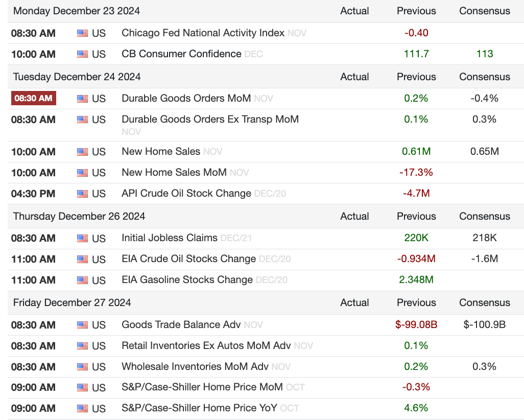Click the US flag beside EIA Gasoline Stocks Change
This screenshot has height=420, width=524.
tap(82, 280)
